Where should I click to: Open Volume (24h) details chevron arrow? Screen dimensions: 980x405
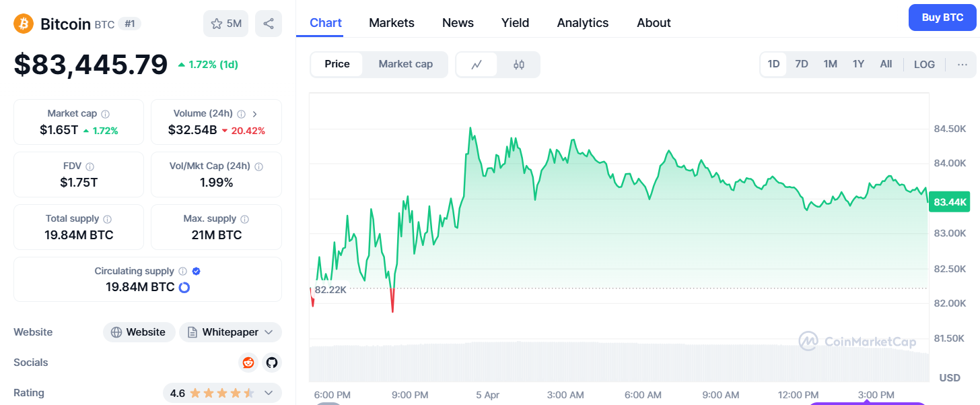pos(255,114)
